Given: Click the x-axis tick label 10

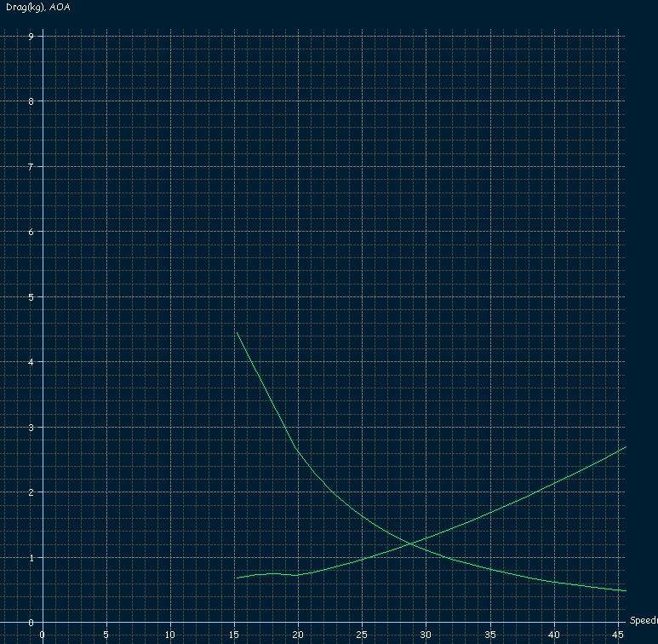Looking at the screenshot, I should 170,635.
